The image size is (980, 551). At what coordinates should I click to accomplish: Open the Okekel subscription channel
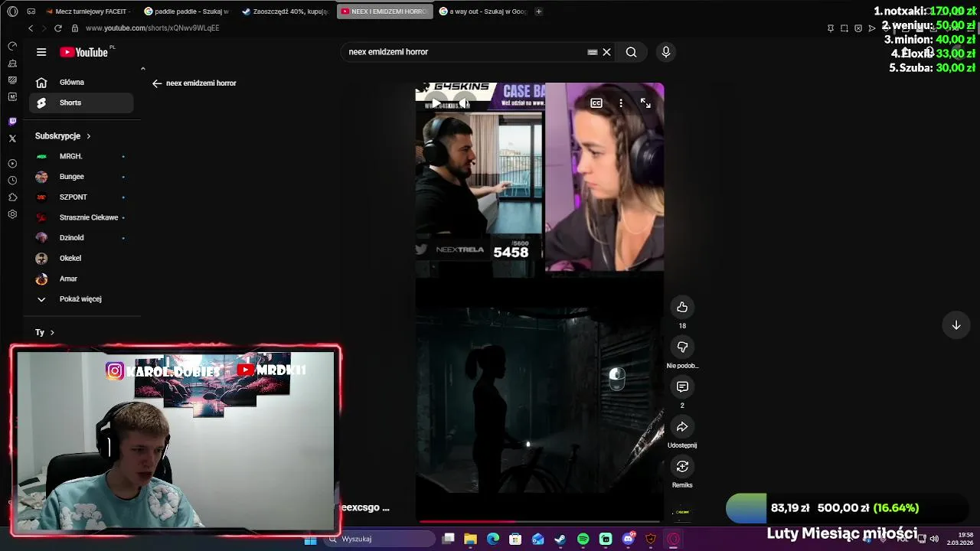(81, 258)
